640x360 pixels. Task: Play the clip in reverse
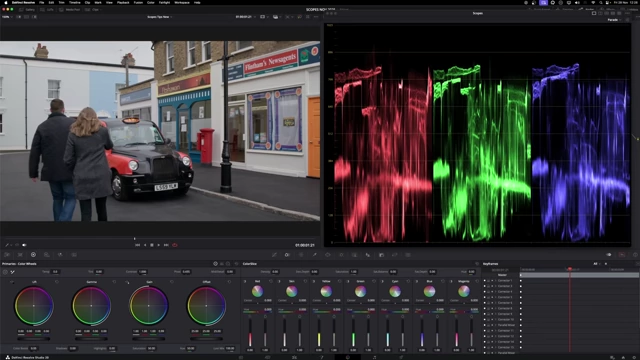(x=145, y=245)
